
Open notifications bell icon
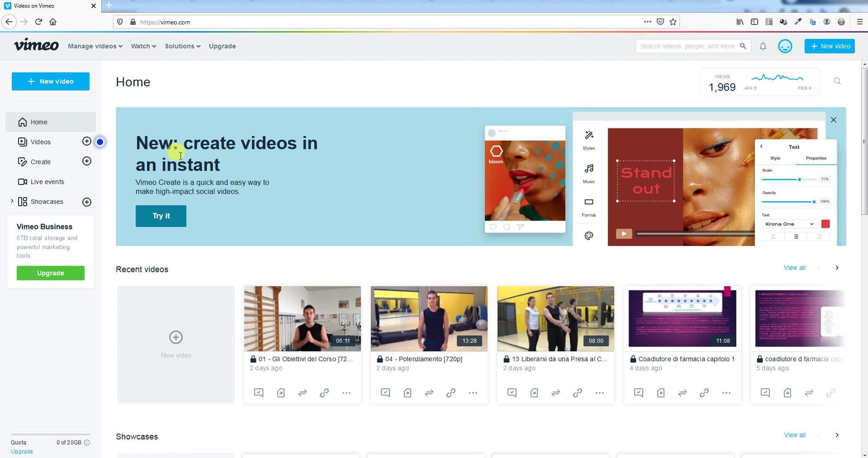[763, 46]
